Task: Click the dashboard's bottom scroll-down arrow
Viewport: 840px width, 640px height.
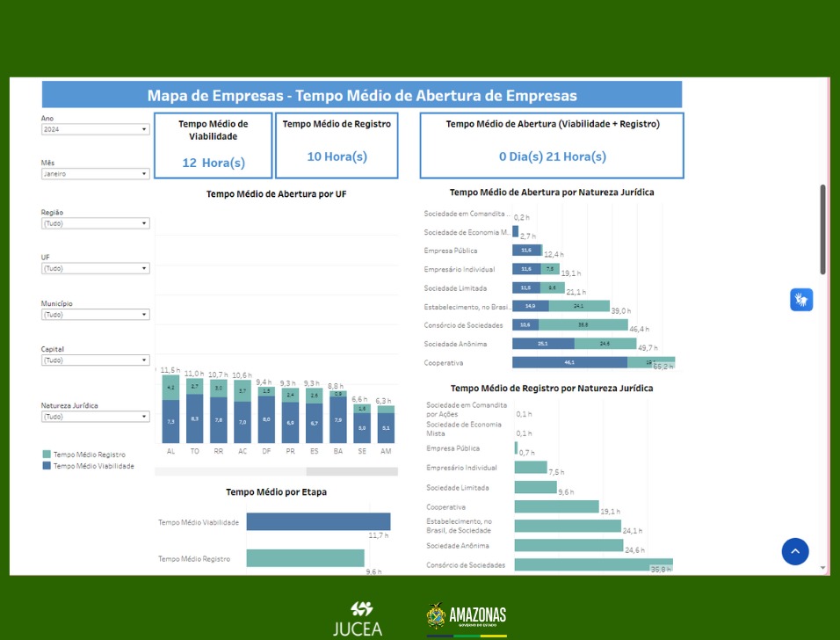Action: click(x=823, y=568)
